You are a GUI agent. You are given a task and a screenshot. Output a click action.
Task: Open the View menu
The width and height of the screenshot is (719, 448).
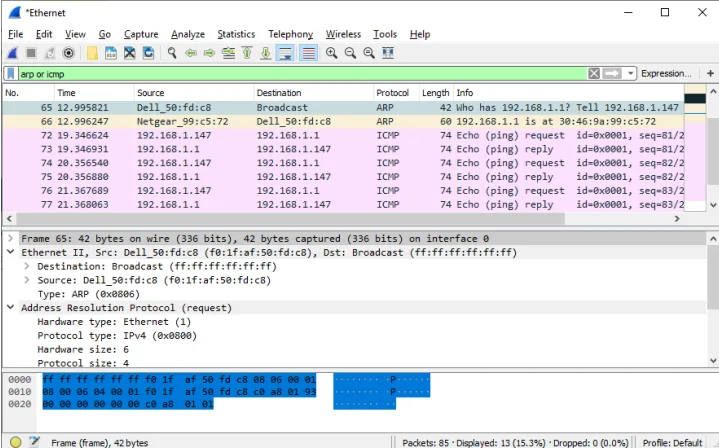click(75, 34)
